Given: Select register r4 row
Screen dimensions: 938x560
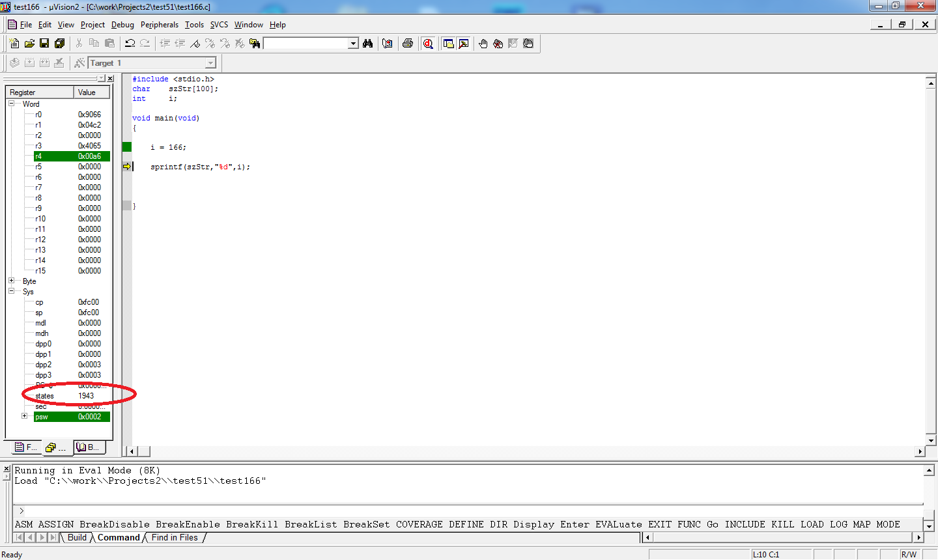Looking at the screenshot, I should point(72,156).
